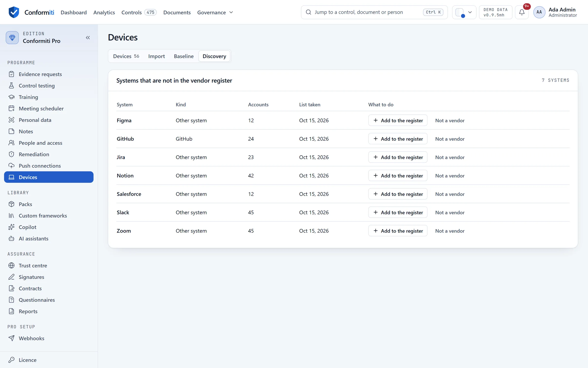The height and width of the screenshot is (368, 588).
Task: Open the theme switcher dropdown
Action: 464,12
